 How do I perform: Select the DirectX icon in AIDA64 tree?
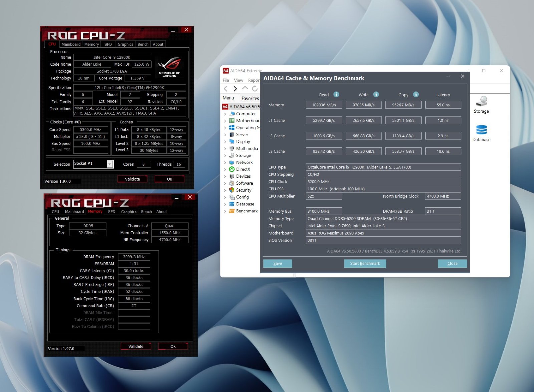point(232,169)
